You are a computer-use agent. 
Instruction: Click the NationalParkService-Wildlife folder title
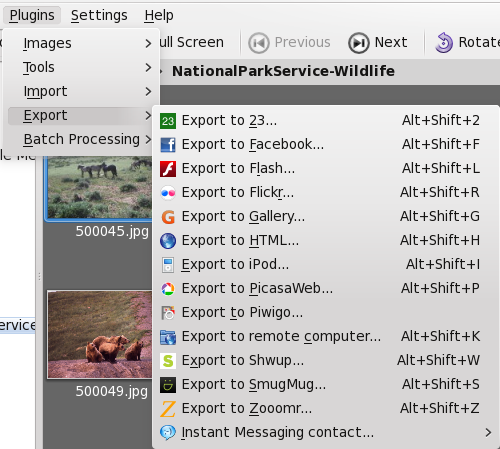pos(283,71)
